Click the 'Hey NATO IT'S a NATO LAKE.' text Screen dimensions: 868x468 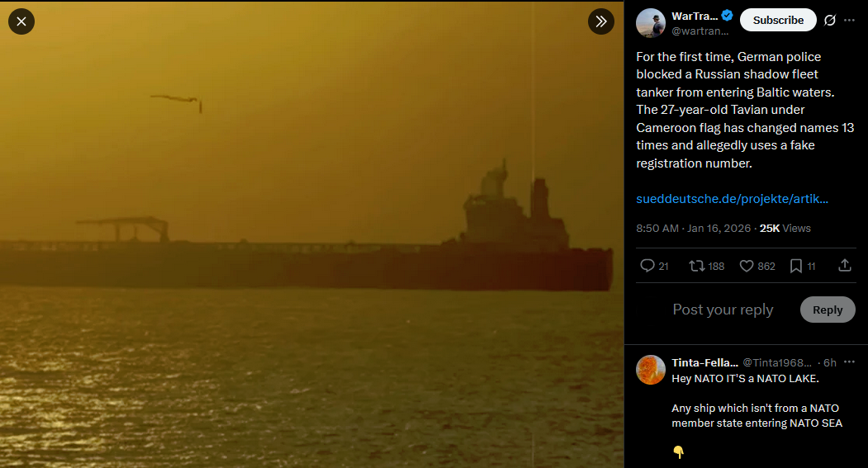[745, 378]
